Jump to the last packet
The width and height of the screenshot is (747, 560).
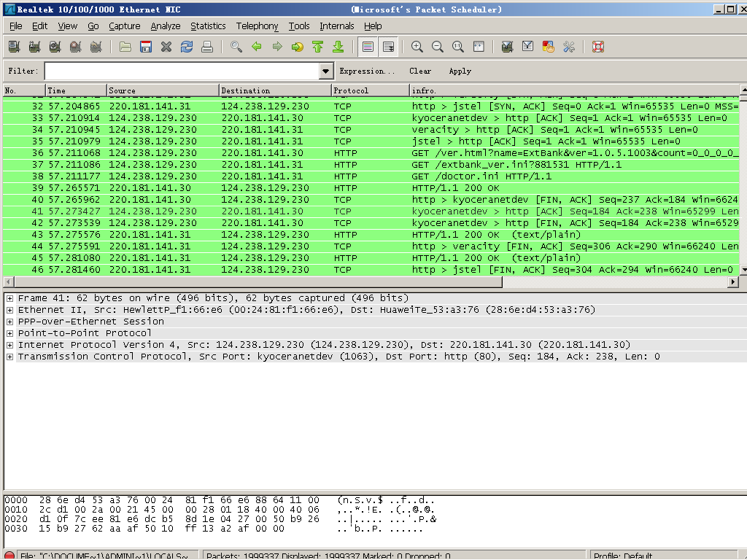pyautogui.click(x=338, y=47)
